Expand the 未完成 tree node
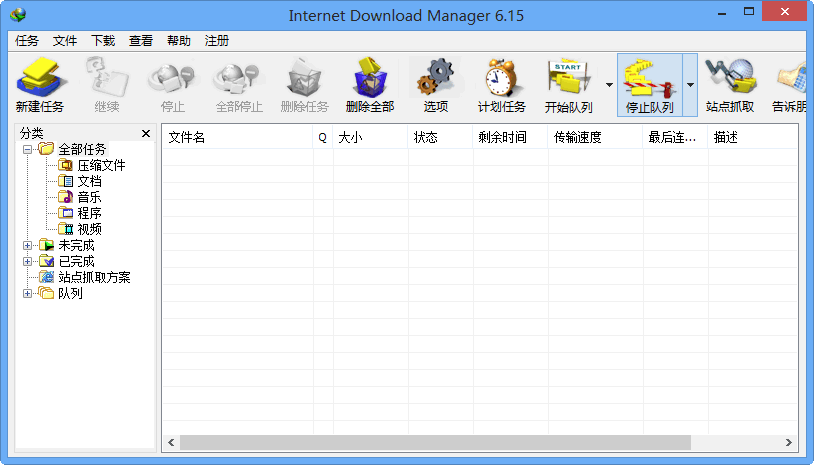Viewport: 814px width, 465px height. point(28,245)
